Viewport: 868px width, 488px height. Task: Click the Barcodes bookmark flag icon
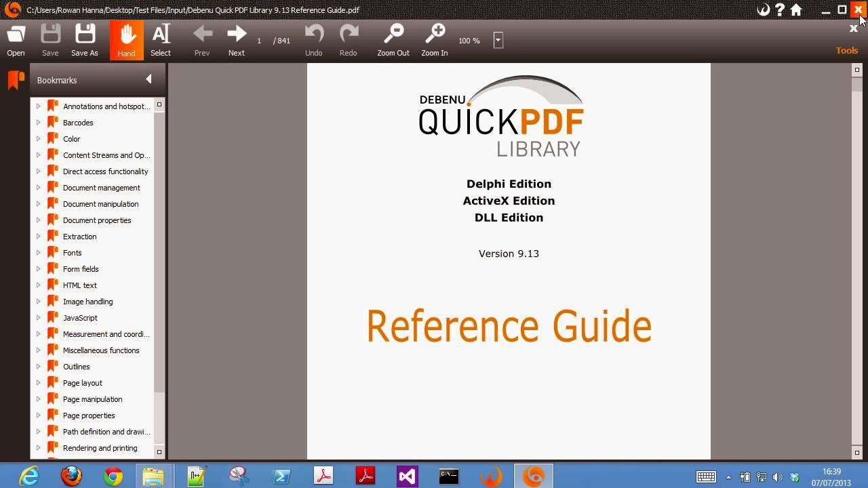click(52, 123)
